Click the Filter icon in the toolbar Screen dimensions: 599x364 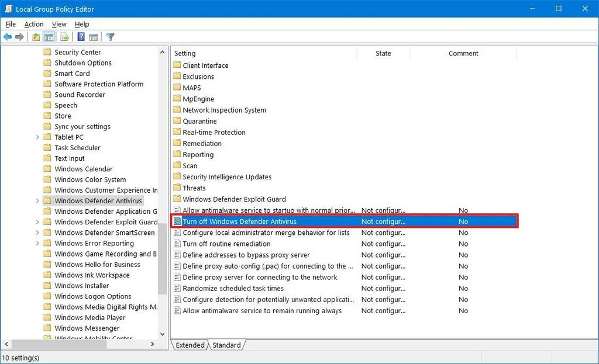110,37
